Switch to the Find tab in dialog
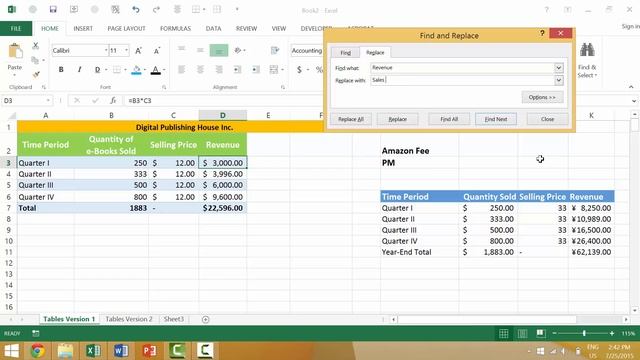This screenshot has height=360, width=640. click(345, 53)
